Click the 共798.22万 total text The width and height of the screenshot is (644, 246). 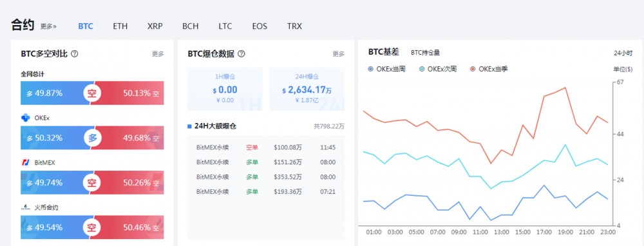[x=329, y=126]
